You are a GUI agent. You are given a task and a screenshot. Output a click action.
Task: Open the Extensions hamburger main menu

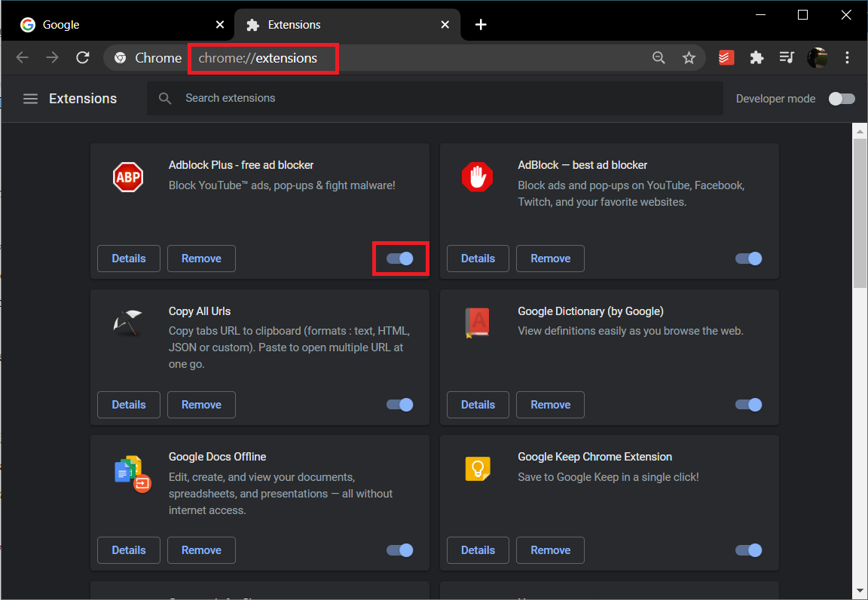[x=30, y=99]
